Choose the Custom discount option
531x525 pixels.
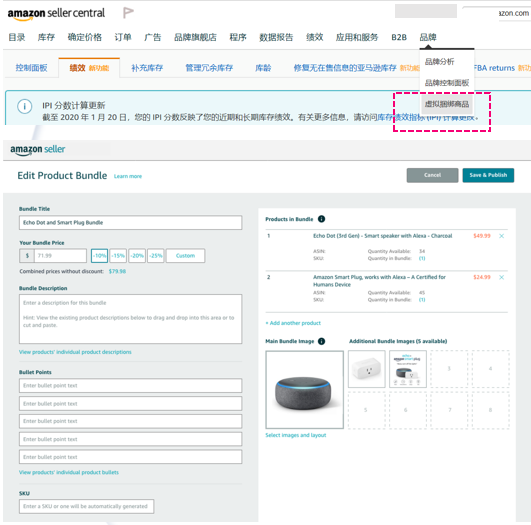click(185, 255)
